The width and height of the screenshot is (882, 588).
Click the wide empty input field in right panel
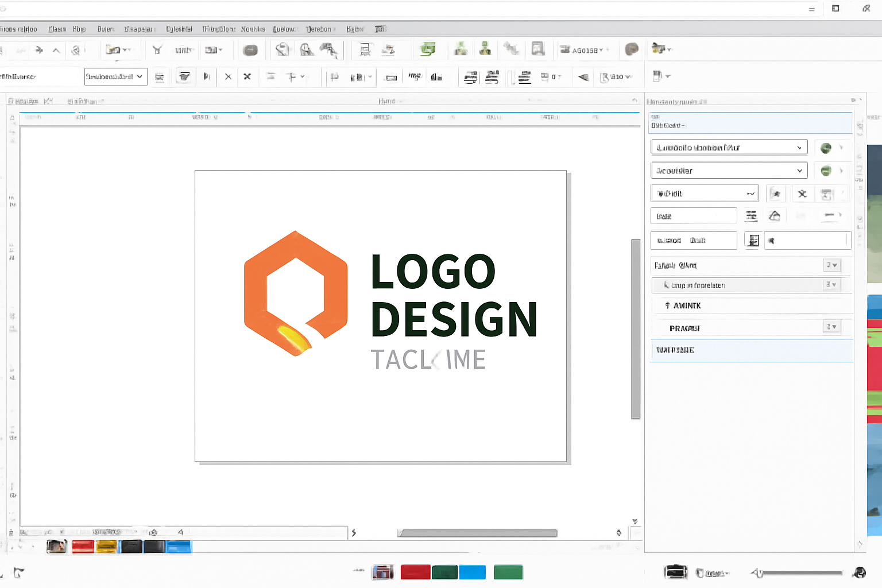pos(807,241)
